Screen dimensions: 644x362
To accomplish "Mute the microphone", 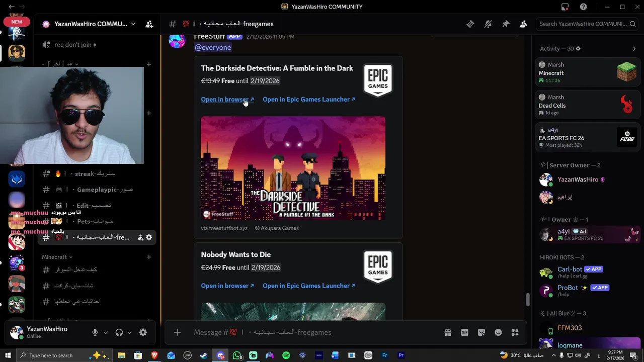I will [x=95, y=332].
